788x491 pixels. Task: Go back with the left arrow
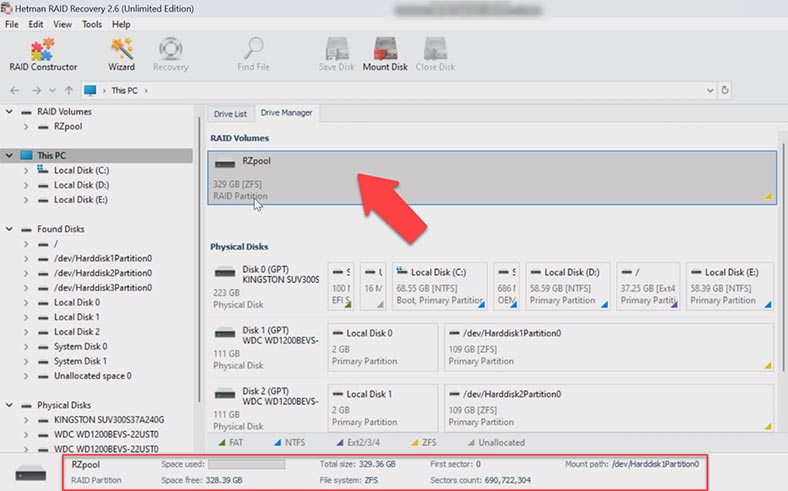15,90
